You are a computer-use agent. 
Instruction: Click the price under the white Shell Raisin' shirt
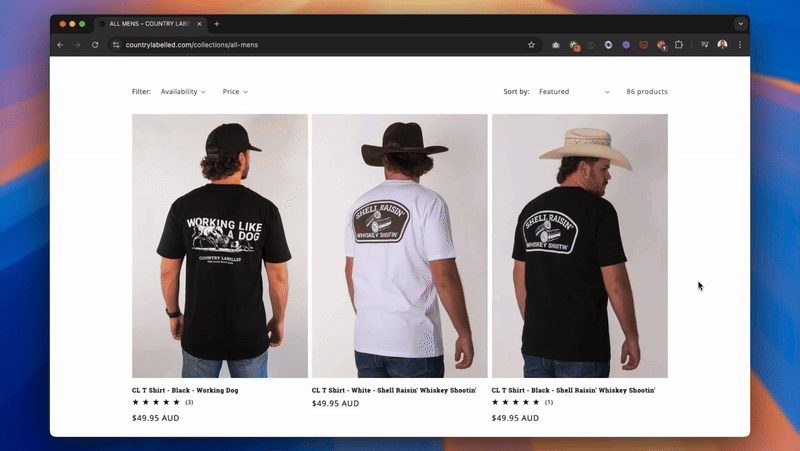335,404
